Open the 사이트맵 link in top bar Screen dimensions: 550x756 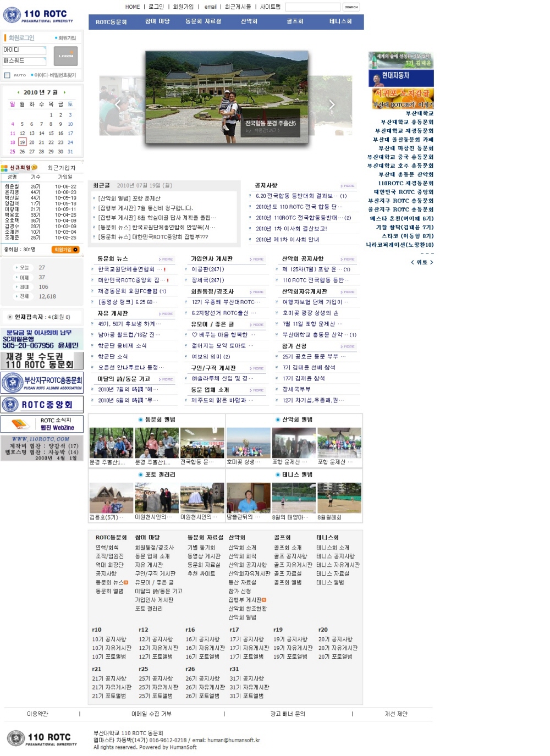click(x=270, y=7)
